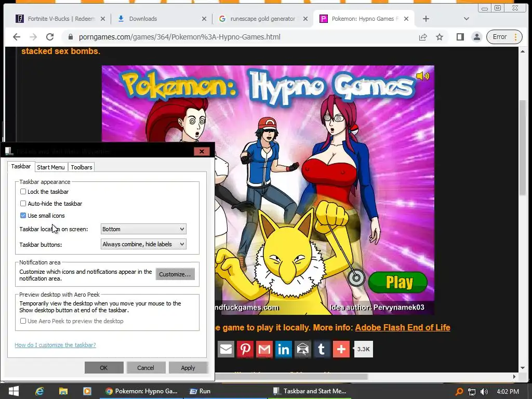
Task: View the site lock icon in address bar
Action: pos(71,37)
